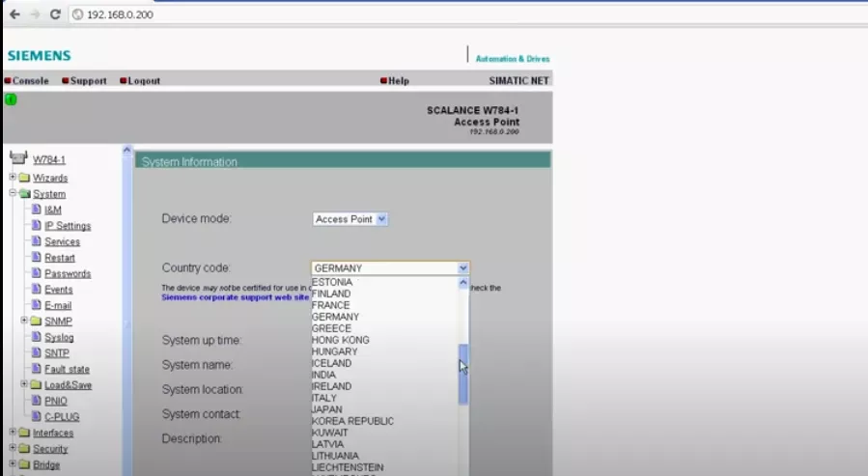
Task: Click the Syslog page icon
Action: click(x=36, y=337)
